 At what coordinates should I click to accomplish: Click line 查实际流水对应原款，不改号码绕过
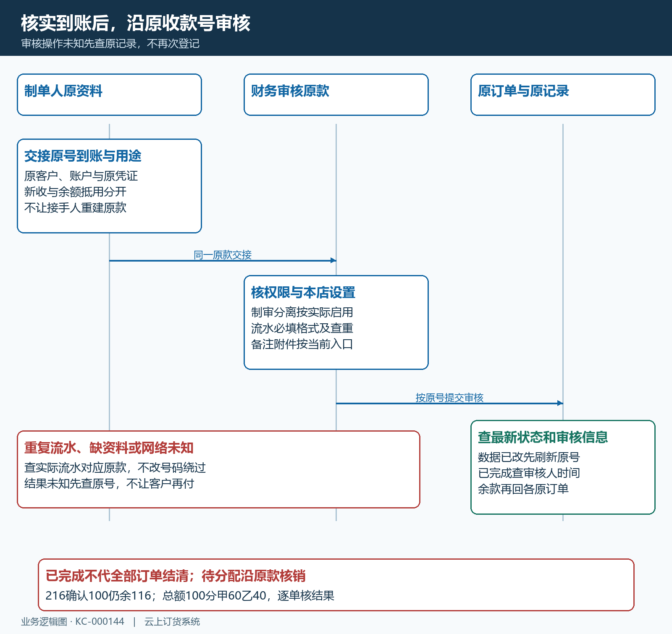115,468
